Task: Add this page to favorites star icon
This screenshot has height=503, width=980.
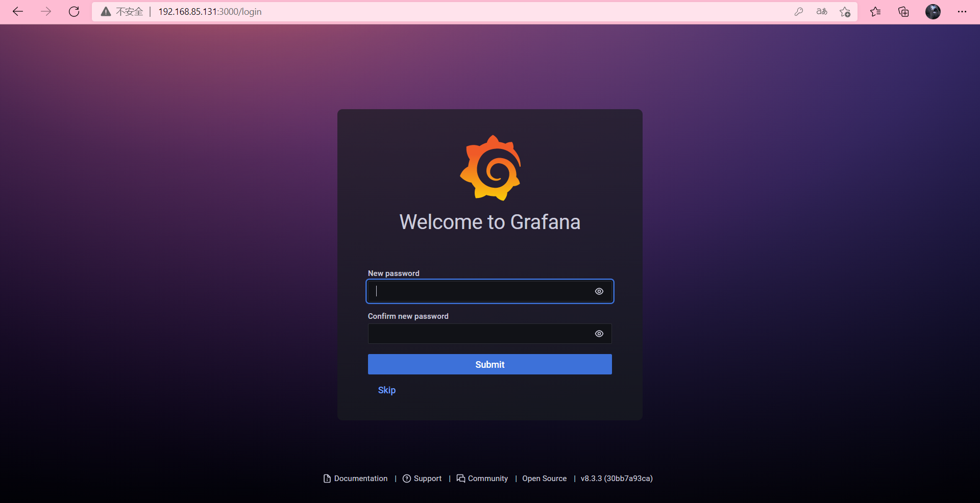Action: point(845,12)
